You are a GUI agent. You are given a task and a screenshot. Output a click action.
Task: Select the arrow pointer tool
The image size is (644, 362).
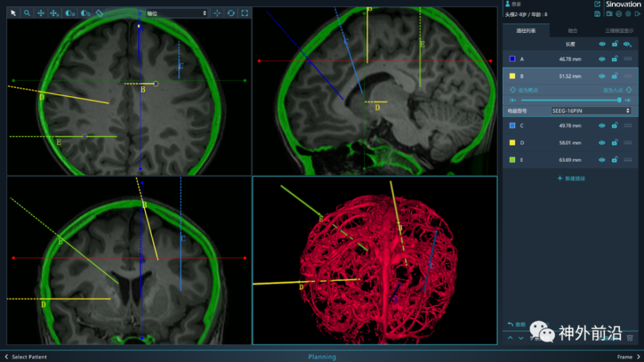(x=13, y=13)
